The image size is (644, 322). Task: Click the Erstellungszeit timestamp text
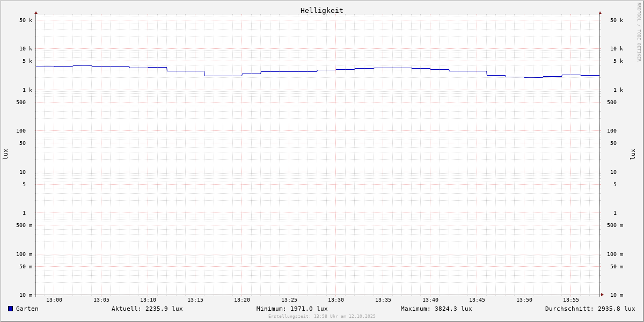[321, 317]
